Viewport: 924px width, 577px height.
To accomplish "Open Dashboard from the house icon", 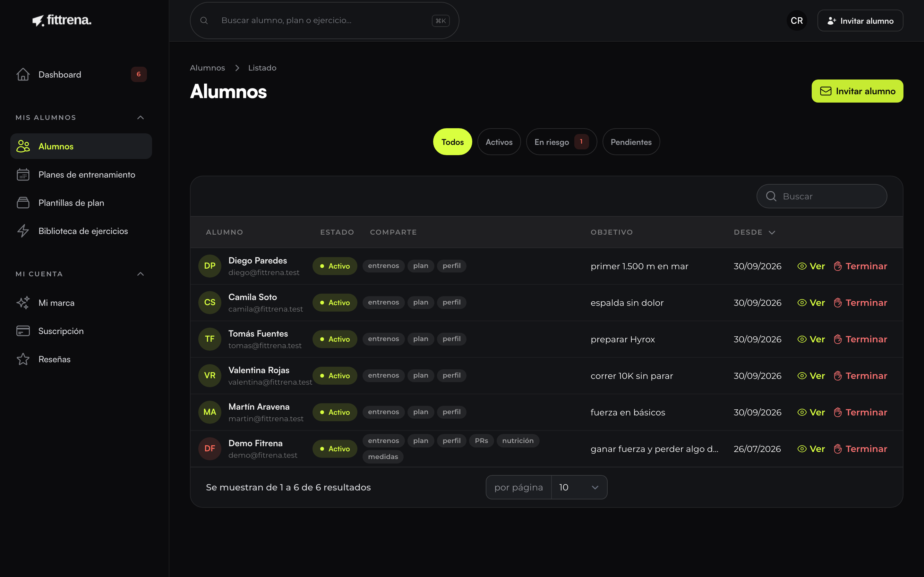I will (x=23, y=74).
